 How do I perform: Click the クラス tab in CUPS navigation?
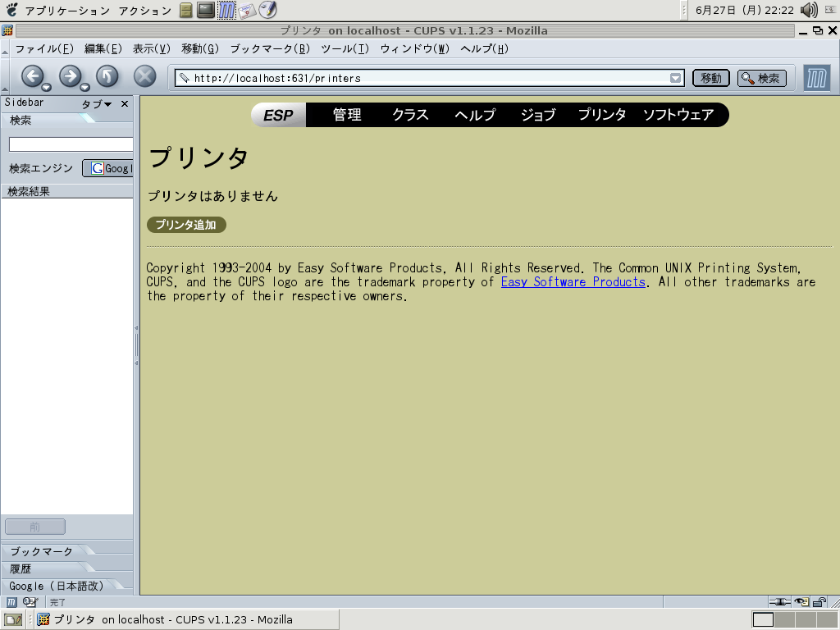(x=410, y=115)
